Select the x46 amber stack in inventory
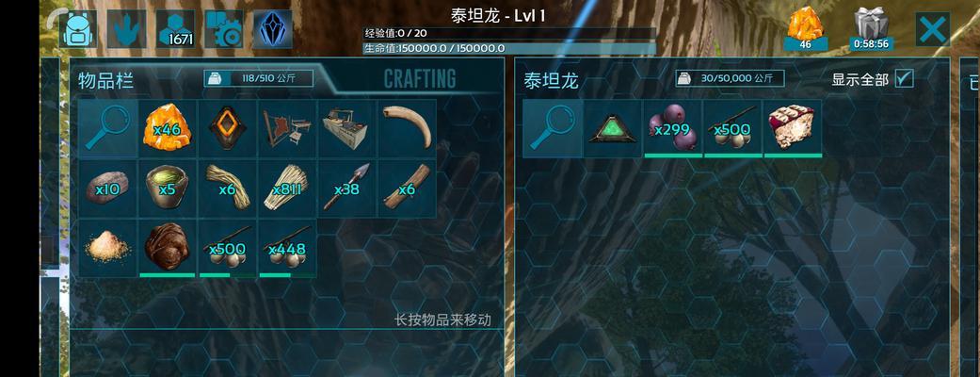The image size is (980, 377). pos(168,128)
